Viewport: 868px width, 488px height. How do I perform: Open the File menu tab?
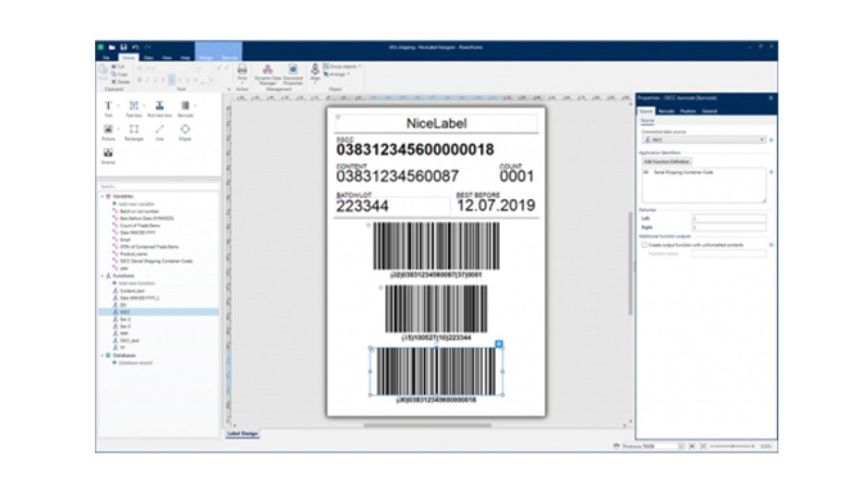(x=106, y=58)
